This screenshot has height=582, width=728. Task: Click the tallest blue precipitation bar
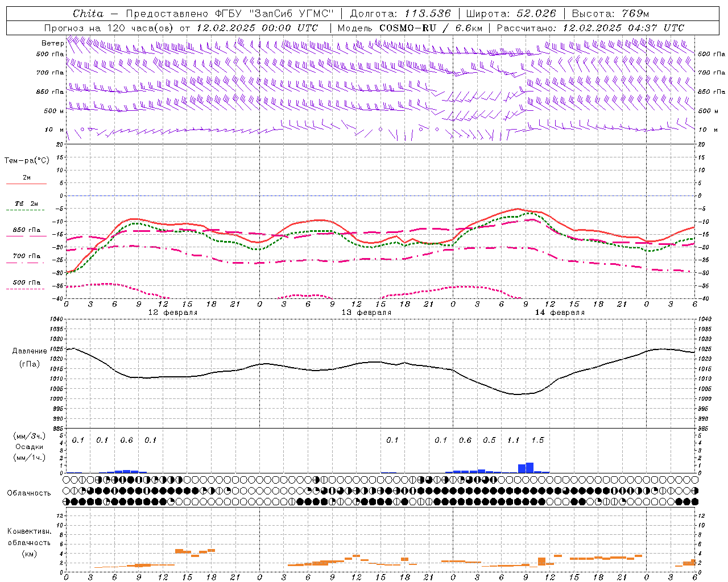point(530,468)
